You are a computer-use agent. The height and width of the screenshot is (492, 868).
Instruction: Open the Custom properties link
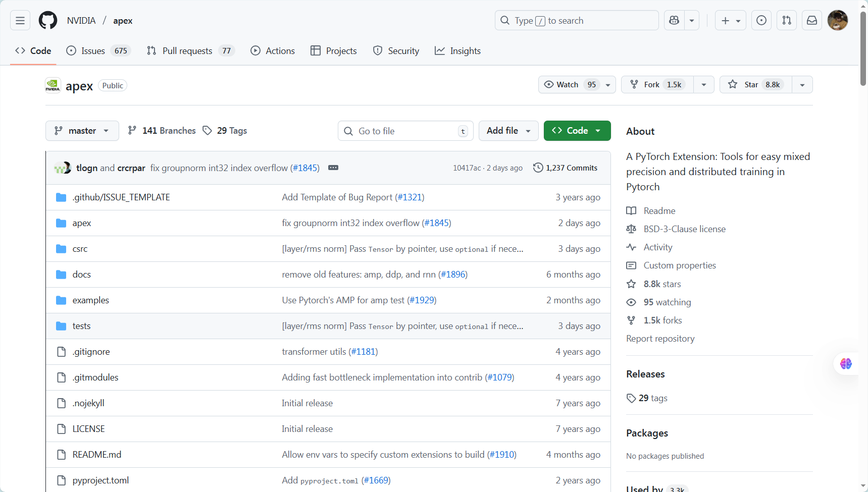tap(671, 265)
